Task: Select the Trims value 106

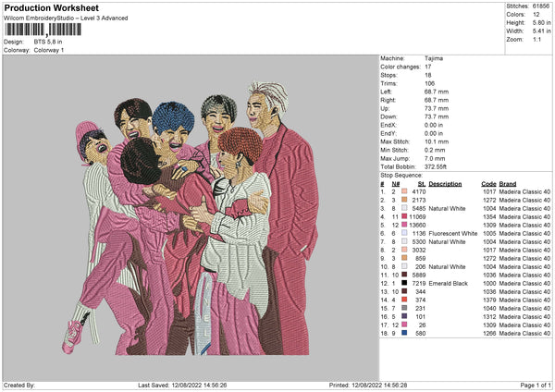Action: tap(429, 83)
